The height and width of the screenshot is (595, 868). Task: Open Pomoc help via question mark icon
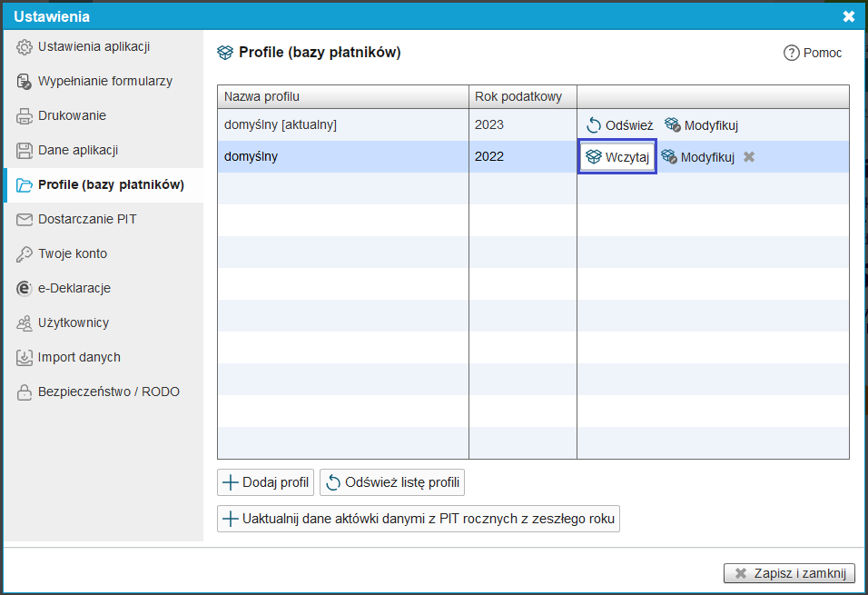click(x=791, y=53)
